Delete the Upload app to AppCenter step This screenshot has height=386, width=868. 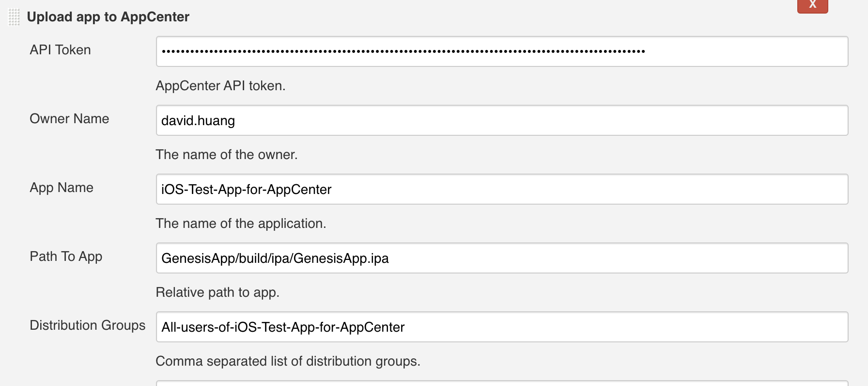(812, 5)
